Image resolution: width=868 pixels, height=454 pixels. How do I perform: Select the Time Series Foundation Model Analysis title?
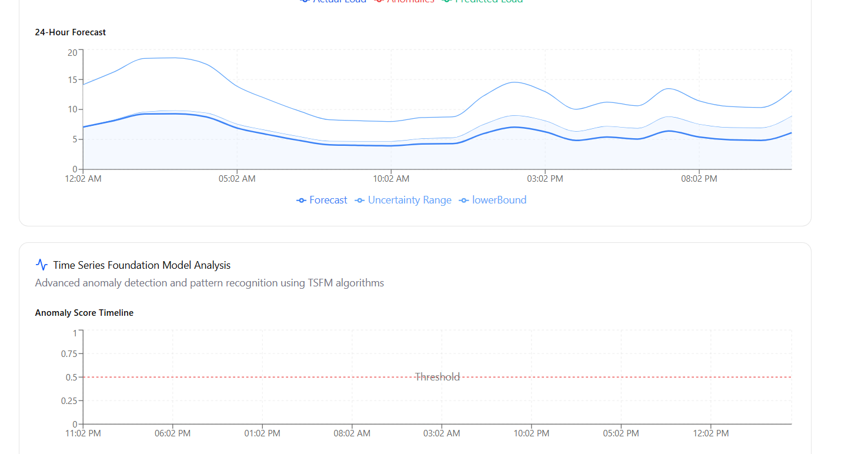[142, 265]
